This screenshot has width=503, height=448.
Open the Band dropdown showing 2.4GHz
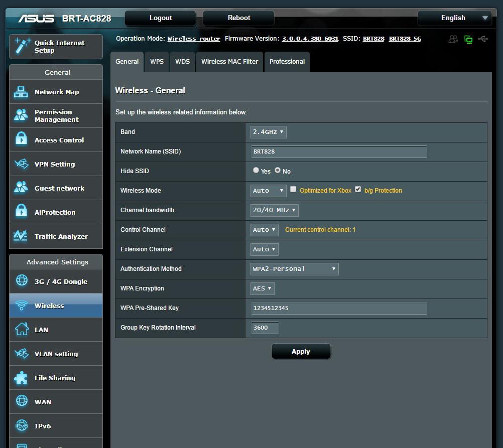(x=268, y=132)
